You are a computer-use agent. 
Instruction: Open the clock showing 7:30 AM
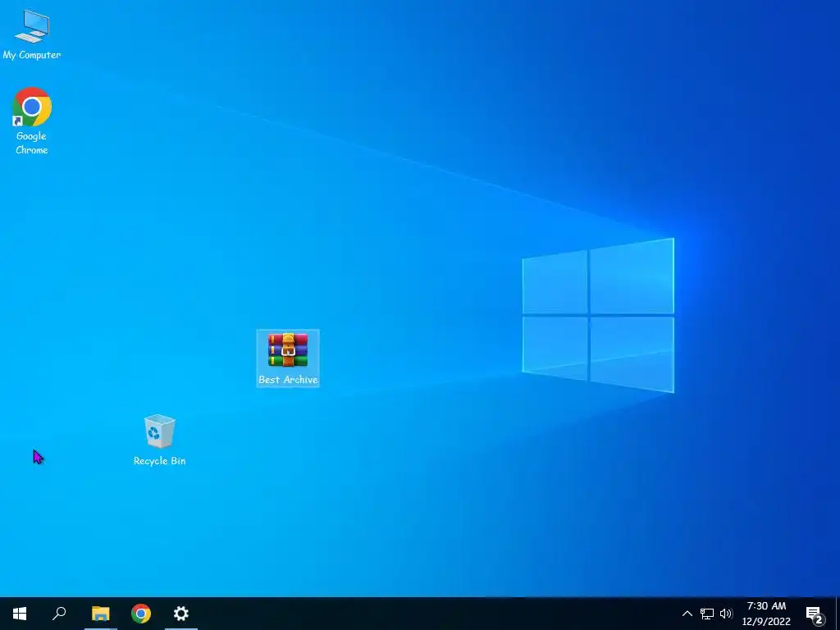(x=766, y=614)
